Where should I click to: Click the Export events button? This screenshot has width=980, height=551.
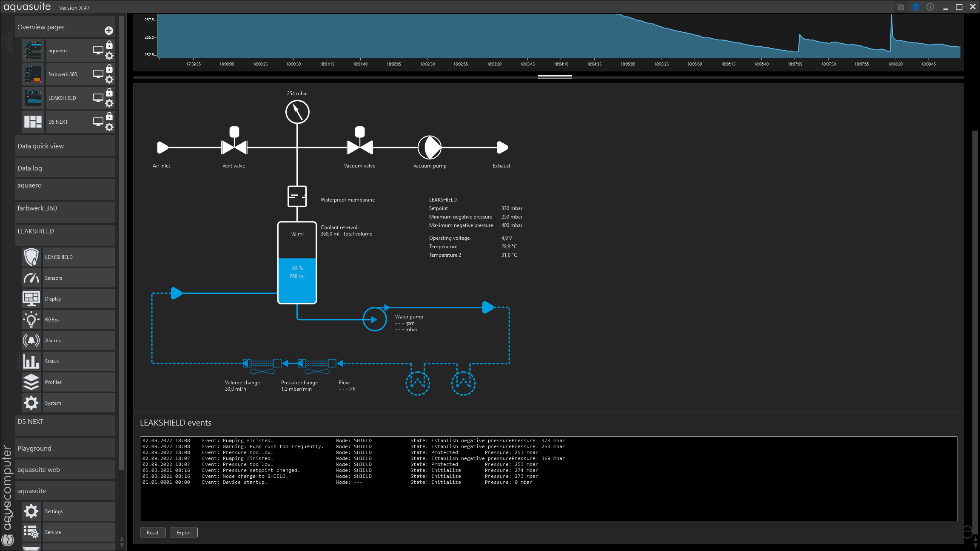[183, 533]
